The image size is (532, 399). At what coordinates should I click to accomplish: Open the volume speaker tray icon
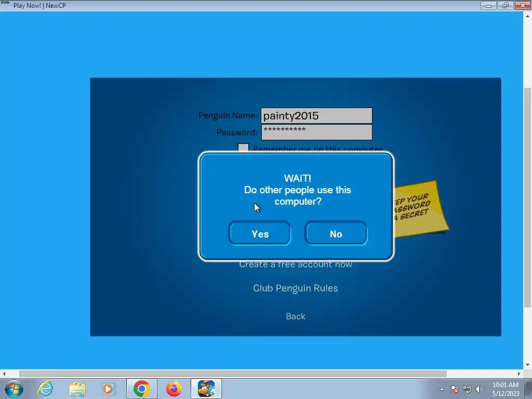point(479,389)
